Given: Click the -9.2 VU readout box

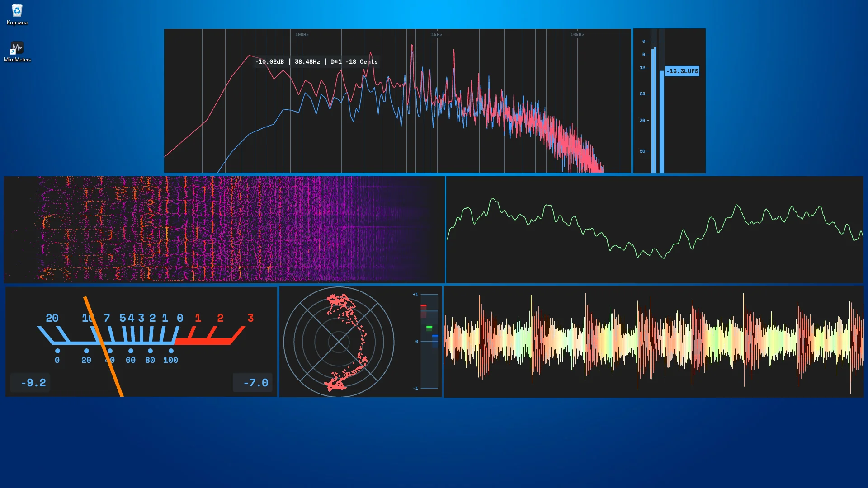Looking at the screenshot, I should point(30,383).
